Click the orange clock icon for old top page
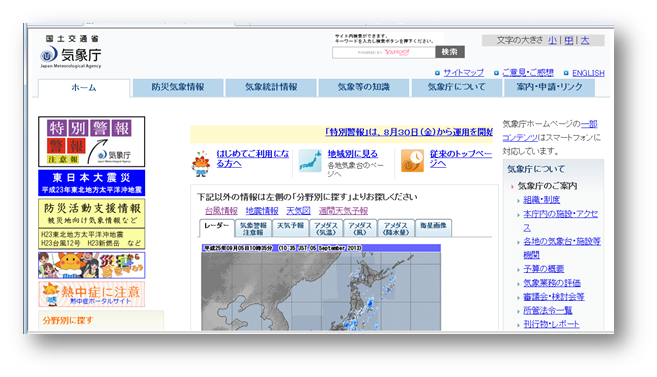 (x=412, y=161)
